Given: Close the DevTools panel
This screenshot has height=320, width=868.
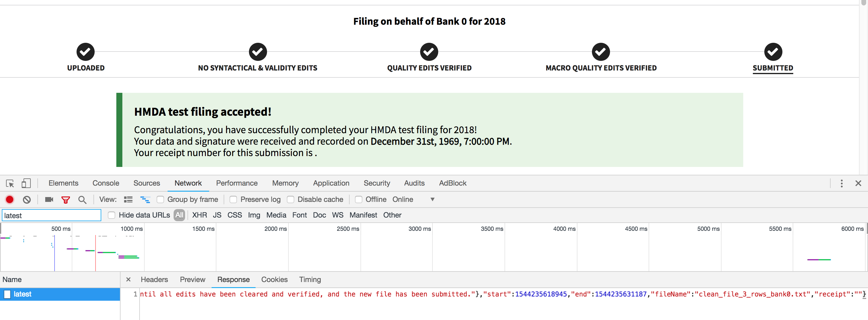Looking at the screenshot, I should [x=858, y=183].
